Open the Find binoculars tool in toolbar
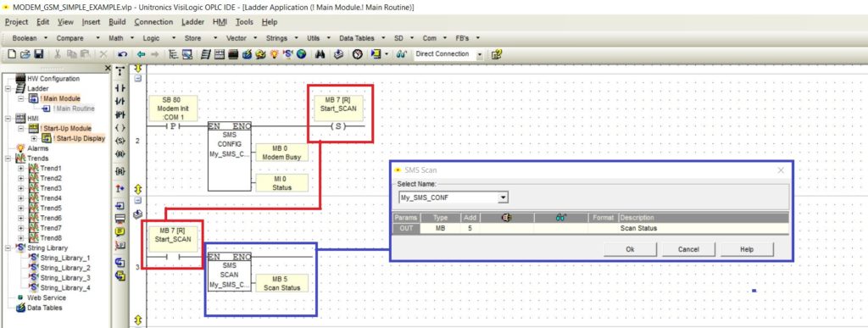 click(x=319, y=54)
